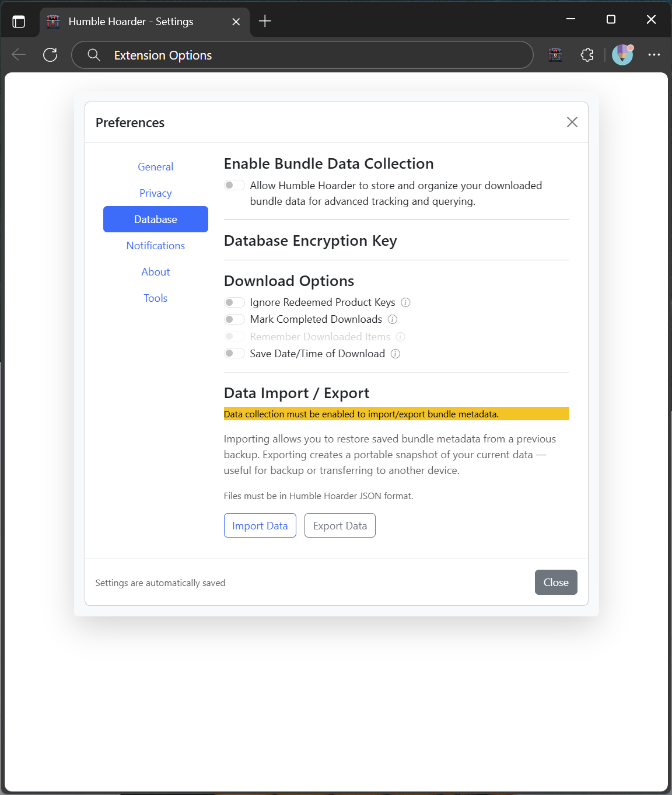Screen dimensions: 672x795
Task: Maximize the browser window
Action: tap(611, 19)
